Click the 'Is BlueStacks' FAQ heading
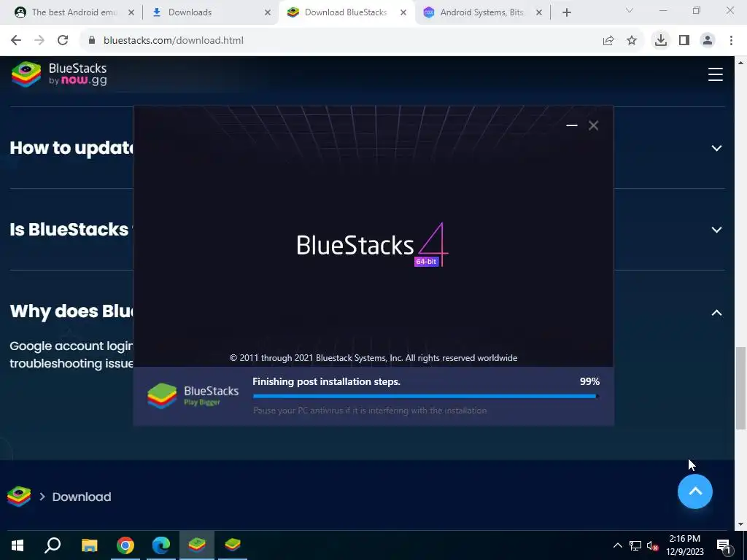 pos(71,230)
